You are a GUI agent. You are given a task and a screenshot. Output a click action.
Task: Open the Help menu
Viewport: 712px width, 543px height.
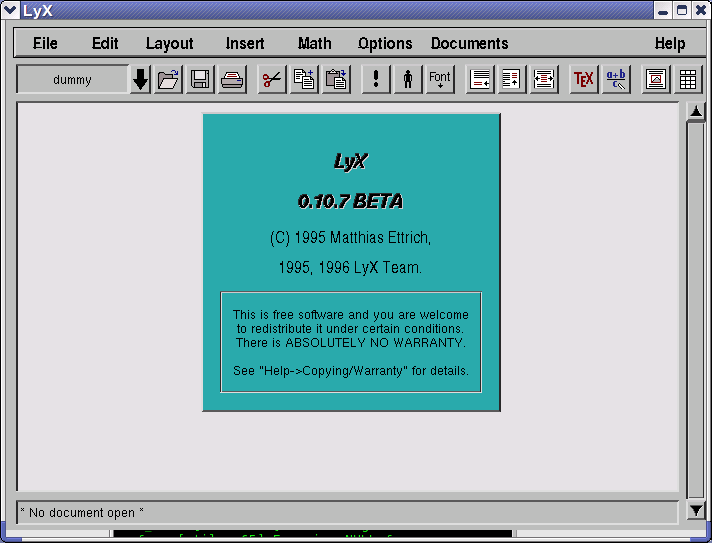click(x=670, y=44)
